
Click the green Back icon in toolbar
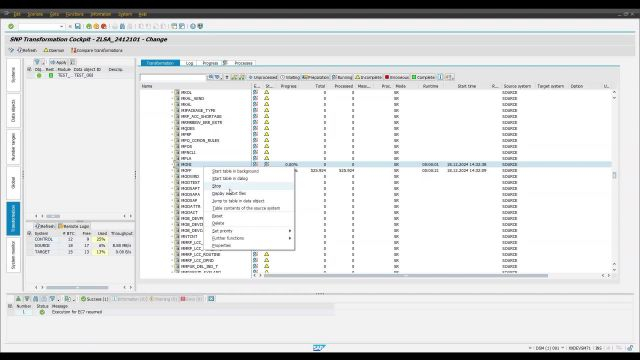(x=89, y=26)
